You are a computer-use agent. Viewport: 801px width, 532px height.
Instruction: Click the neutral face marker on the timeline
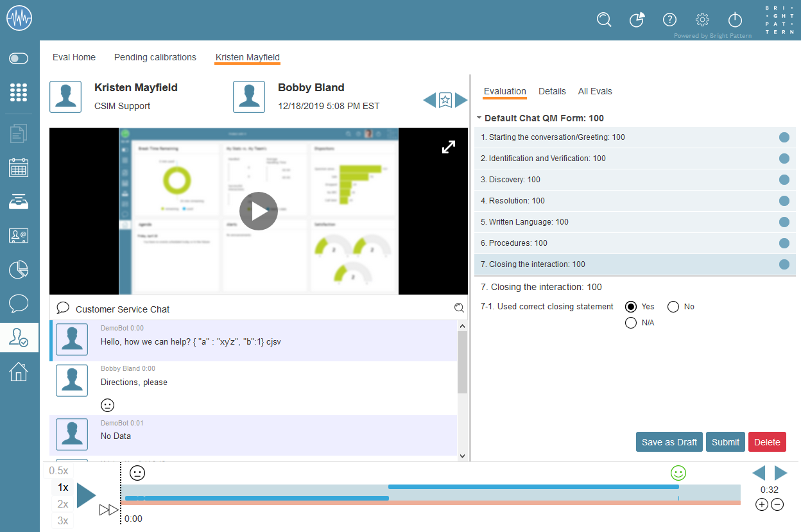pos(137,474)
